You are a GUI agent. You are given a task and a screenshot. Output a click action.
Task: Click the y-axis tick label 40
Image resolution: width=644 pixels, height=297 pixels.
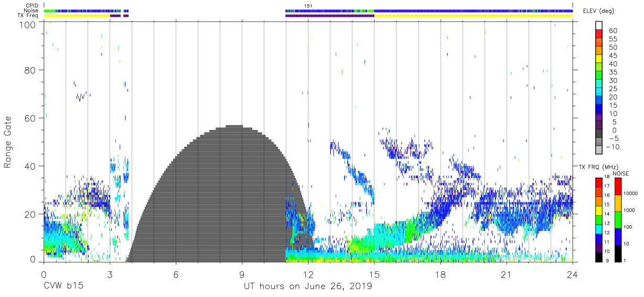(x=30, y=166)
